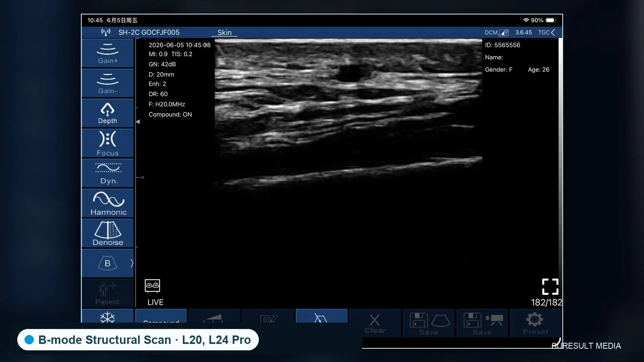
Task: Click the DR: 60 readout
Action: pos(158,94)
